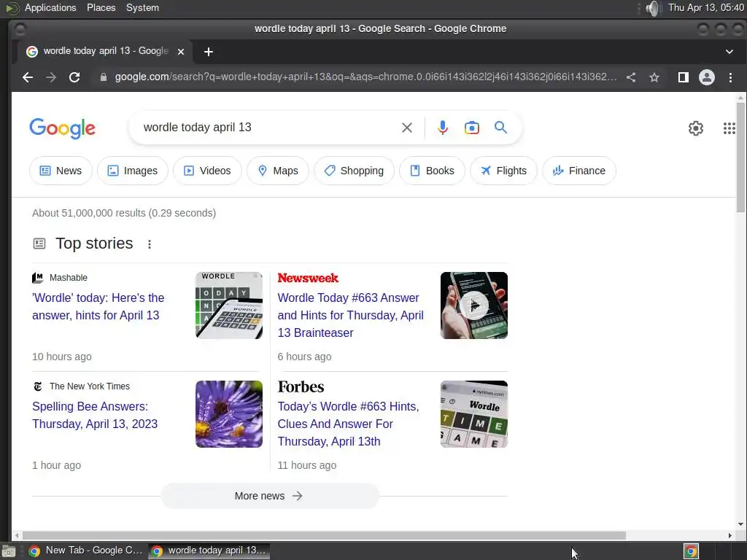Screen dimensions: 747x560
Task: Filter results by Images
Action: coord(133,171)
